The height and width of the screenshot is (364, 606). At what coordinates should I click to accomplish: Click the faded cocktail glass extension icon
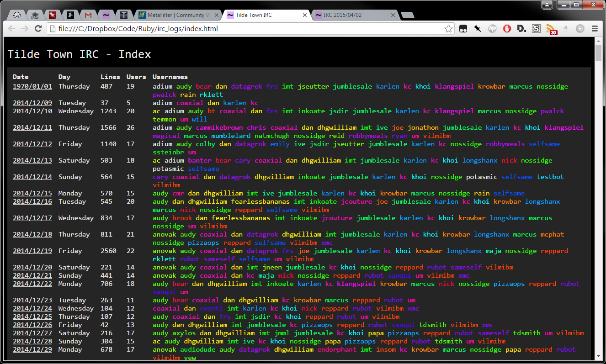(565, 29)
